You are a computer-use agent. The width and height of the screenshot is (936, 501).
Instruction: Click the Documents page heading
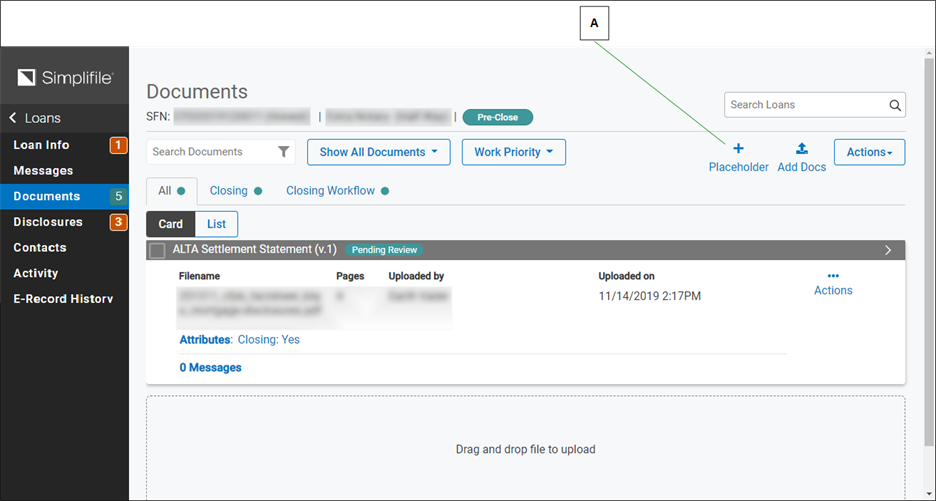click(197, 91)
